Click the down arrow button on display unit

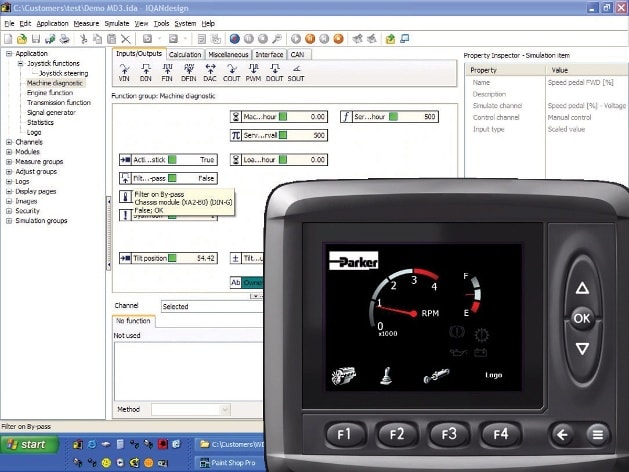click(x=582, y=348)
